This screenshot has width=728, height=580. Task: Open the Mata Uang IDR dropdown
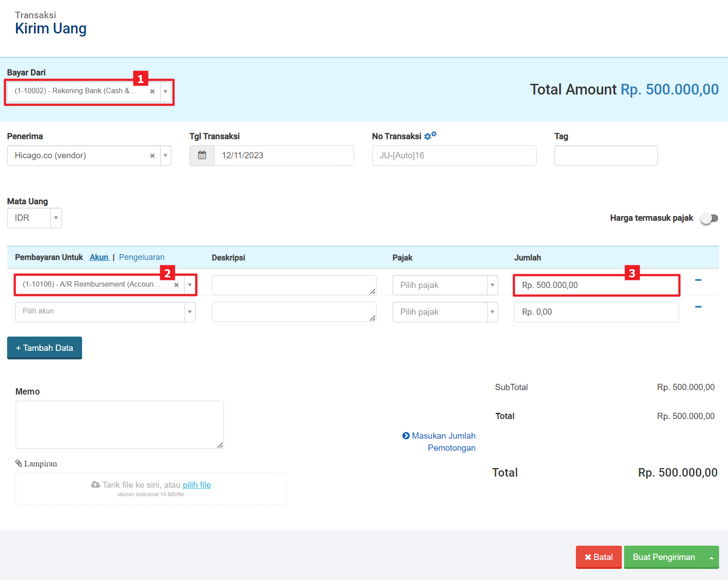[56, 218]
